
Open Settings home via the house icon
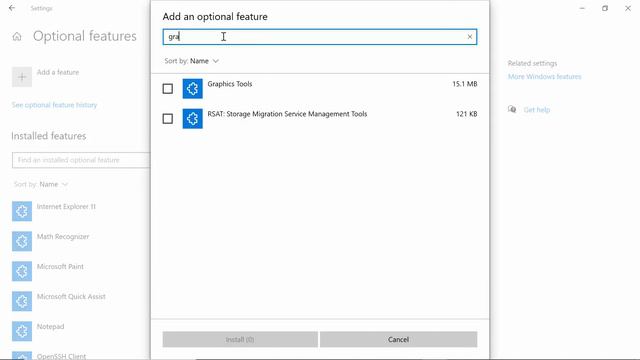click(x=17, y=37)
